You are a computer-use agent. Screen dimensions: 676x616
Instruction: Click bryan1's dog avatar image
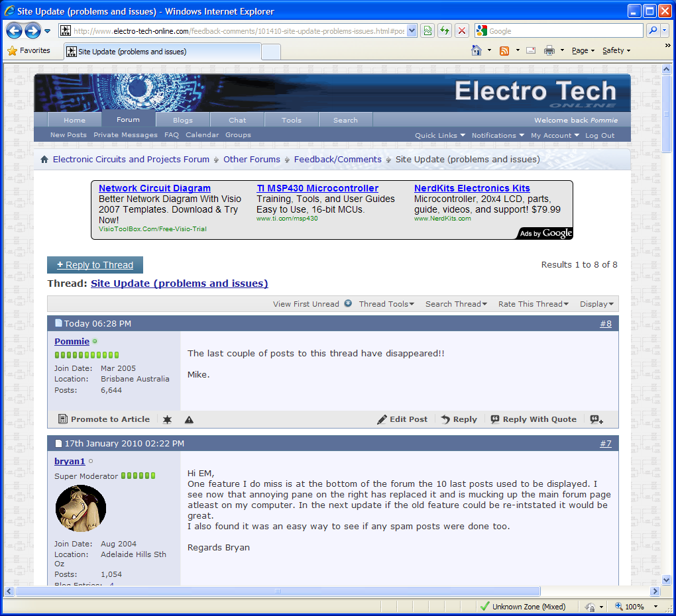click(x=81, y=508)
